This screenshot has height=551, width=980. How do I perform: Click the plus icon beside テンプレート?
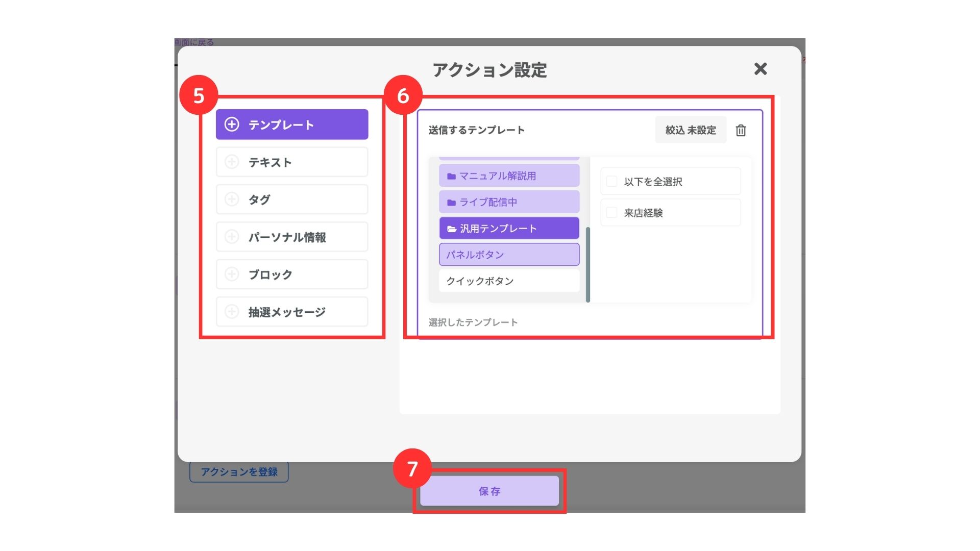click(x=232, y=124)
